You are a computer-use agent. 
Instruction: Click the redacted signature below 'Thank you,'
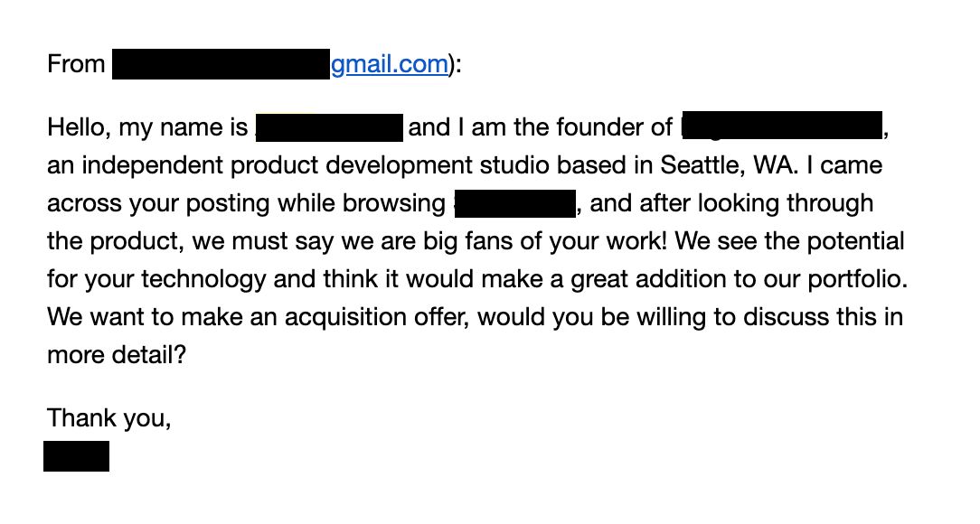[76, 456]
